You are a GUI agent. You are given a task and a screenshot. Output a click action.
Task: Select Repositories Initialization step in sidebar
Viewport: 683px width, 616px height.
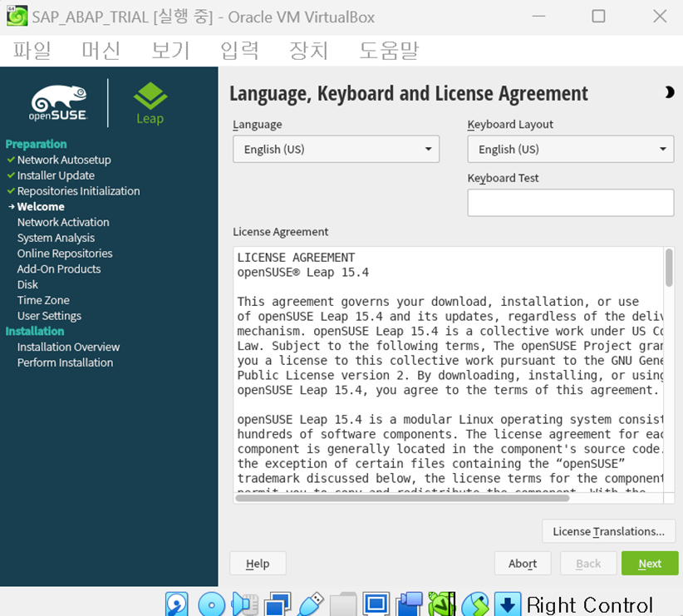pos(78,191)
